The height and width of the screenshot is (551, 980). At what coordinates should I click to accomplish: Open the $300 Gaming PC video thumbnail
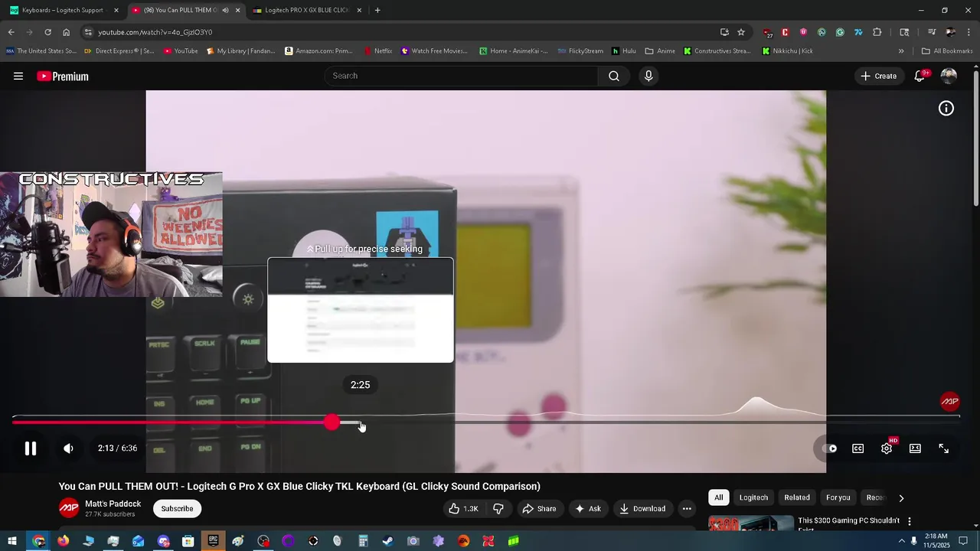tap(751, 523)
